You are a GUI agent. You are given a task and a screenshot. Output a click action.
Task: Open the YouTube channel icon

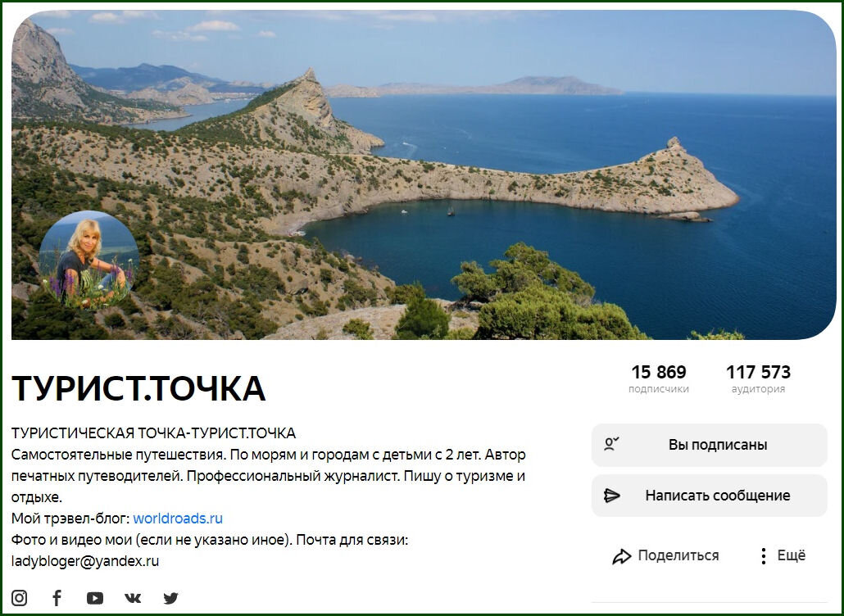(x=95, y=598)
